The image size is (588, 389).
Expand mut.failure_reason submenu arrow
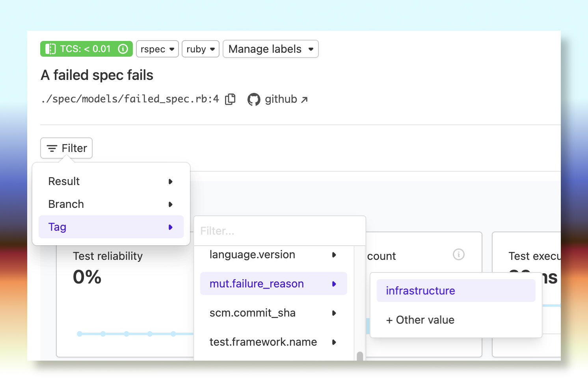coord(334,284)
